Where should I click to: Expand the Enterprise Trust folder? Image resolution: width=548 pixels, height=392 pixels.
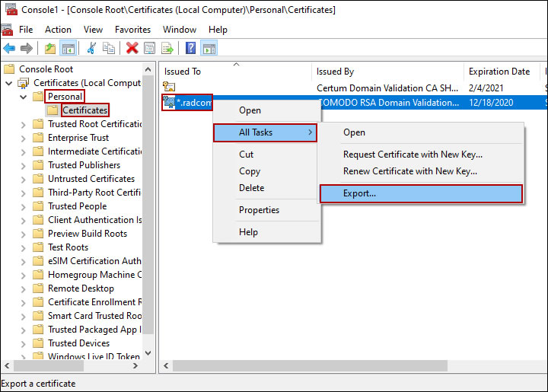coord(24,138)
